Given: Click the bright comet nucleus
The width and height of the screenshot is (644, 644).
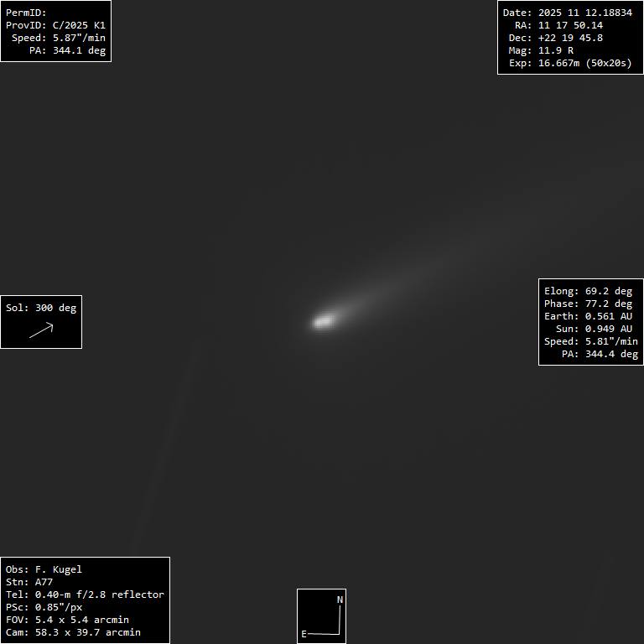Looking at the screenshot, I should [323, 320].
